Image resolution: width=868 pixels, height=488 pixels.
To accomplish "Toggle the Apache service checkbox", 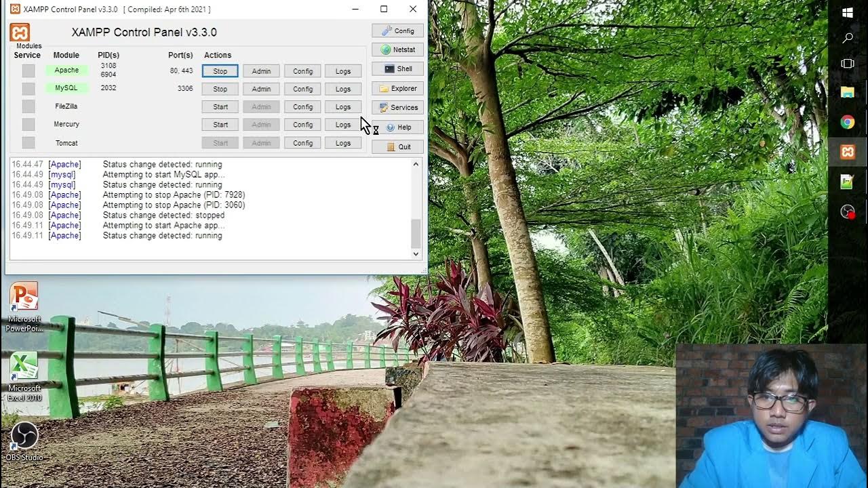I will pos(28,70).
